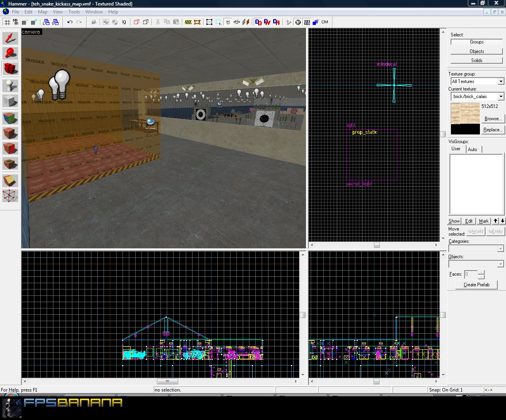Pick the Magnify tool

(x=10, y=53)
